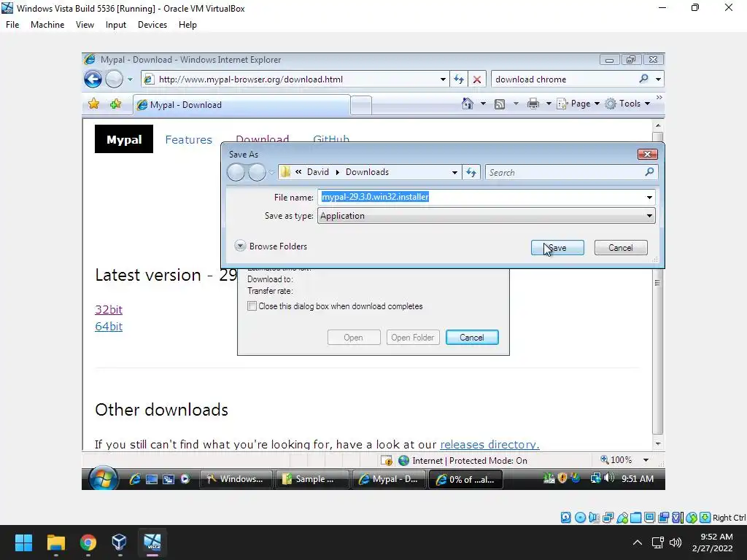
Task: Open the IE address bar history dropdown
Action: pyautogui.click(x=443, y=79)
